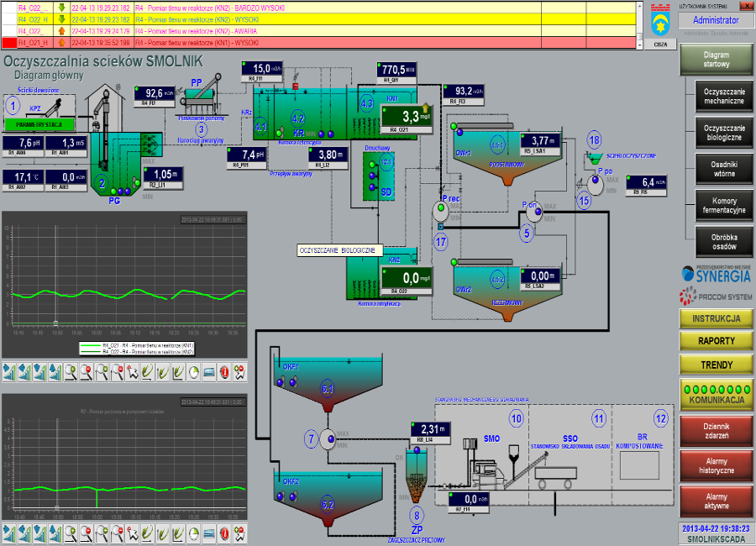Click the pump-level chart cursor handle marker

click(56, 507)
